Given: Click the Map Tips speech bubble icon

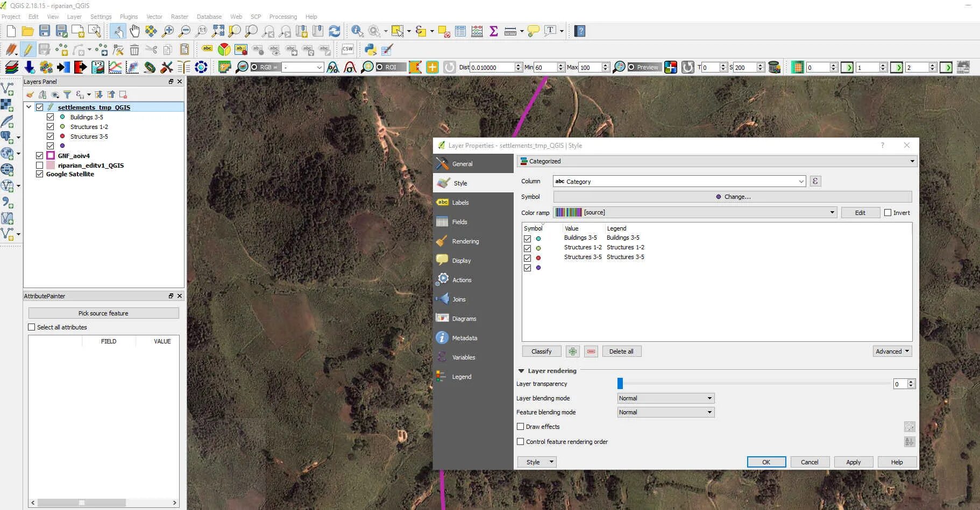Looking at the screenshot, I should point(534,31).
